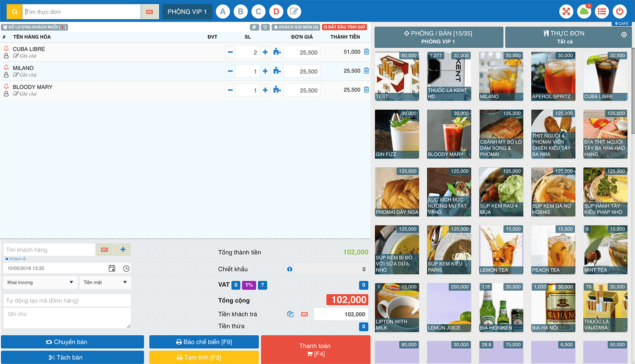
Task: Click puzzle add-on icon for BLOODY MARY
Action: [277, 90]
